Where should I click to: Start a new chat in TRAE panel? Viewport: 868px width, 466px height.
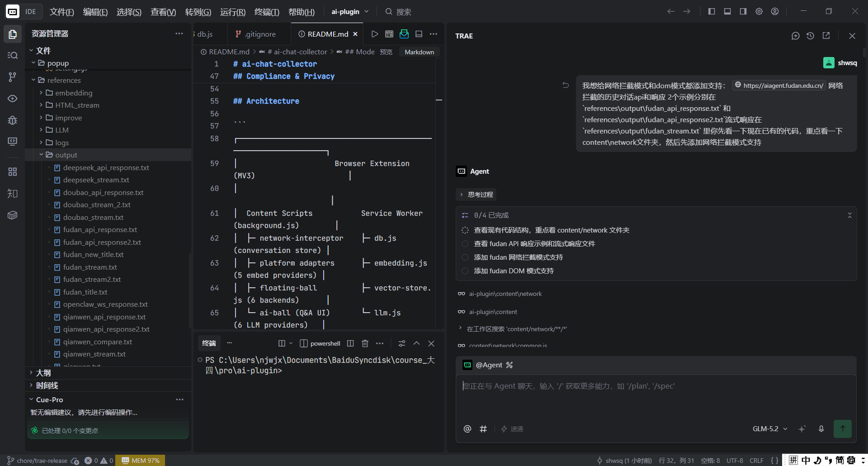[796, 36]
